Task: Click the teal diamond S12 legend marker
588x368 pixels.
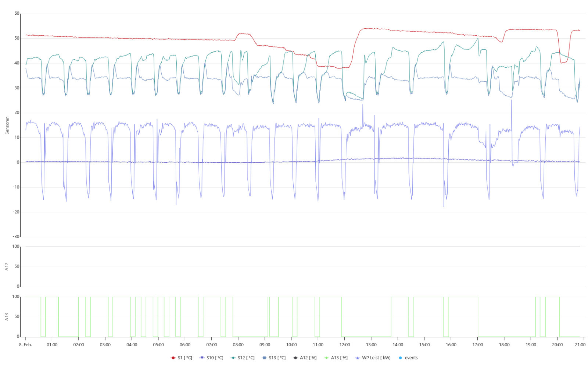Action: pos(233,358)
